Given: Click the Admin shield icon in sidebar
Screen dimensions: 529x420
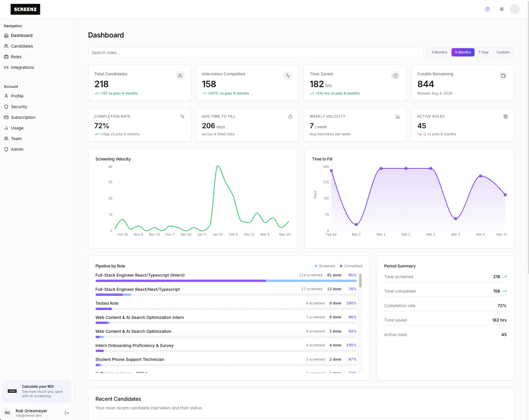Looking at the screenshot, I should pyautogui.click(x=6, y=149).
